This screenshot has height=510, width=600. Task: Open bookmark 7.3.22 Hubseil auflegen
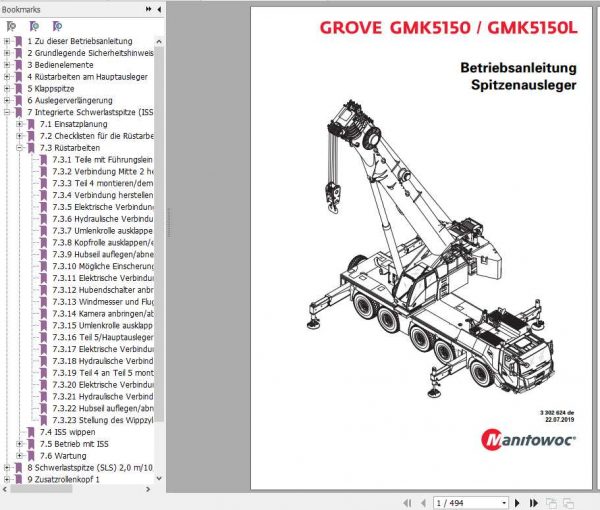tap(103, 409)
